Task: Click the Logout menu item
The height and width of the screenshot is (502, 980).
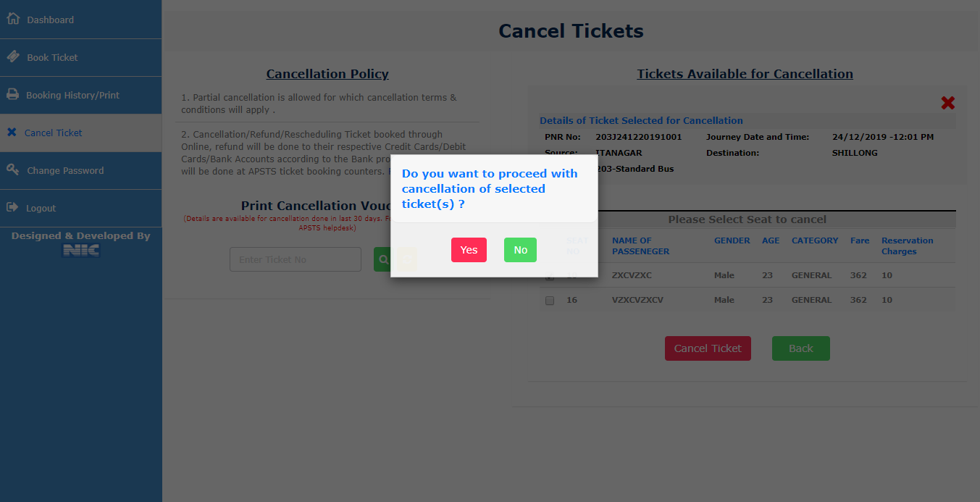Action: (x=41, y=208)
